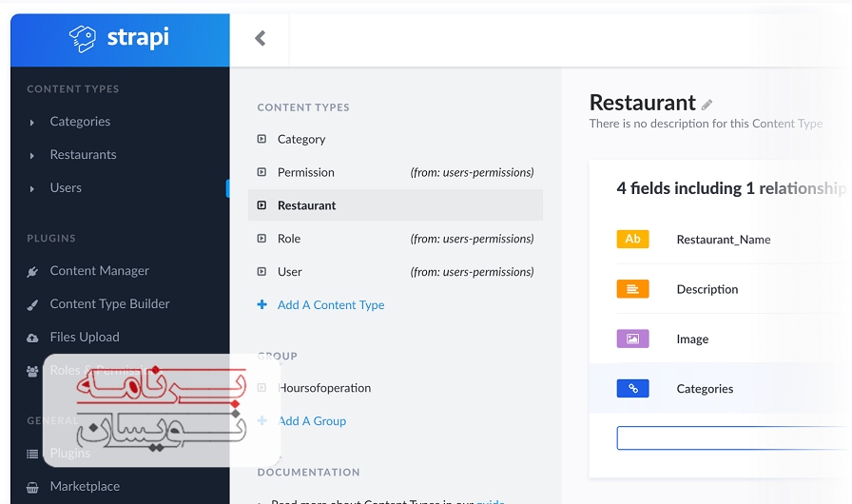Open the Content Manager plugin
Screen dimensions: 852x504
point(100,270)
